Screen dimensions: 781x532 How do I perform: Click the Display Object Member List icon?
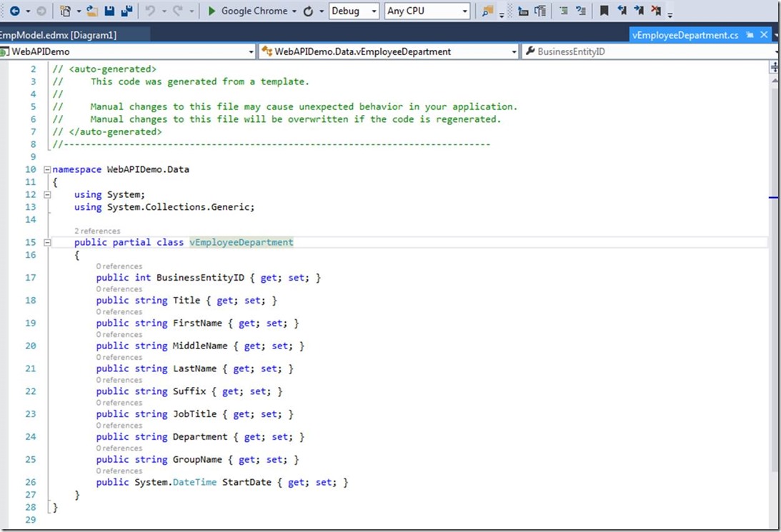click(523, 11)
